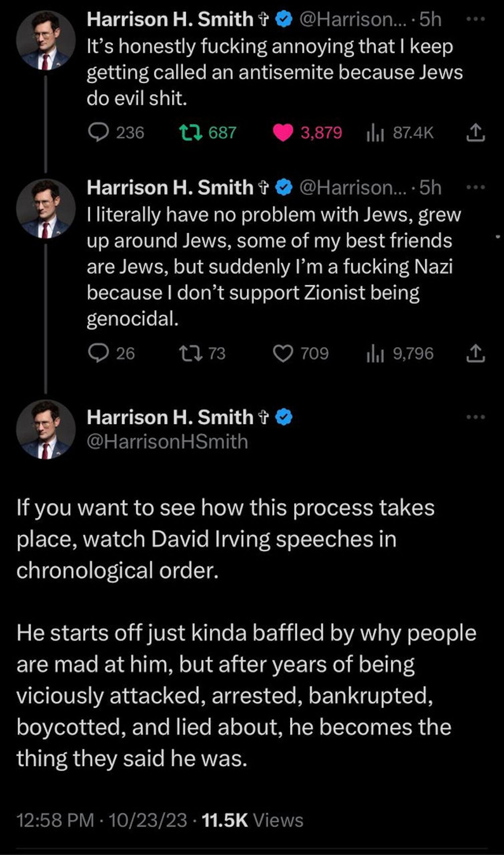Reply to second tweet with 26 replies

pyautogui.click(x=98, y=353)
